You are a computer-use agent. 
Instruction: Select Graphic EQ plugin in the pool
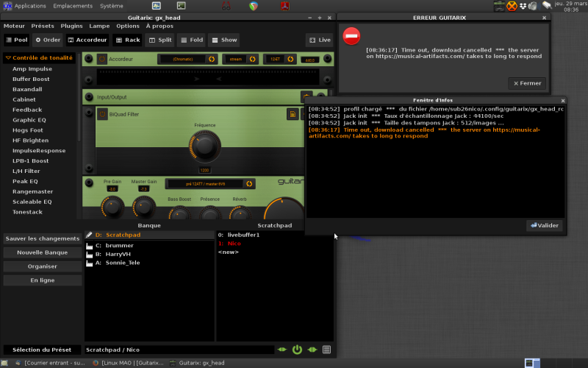[29, 120]
